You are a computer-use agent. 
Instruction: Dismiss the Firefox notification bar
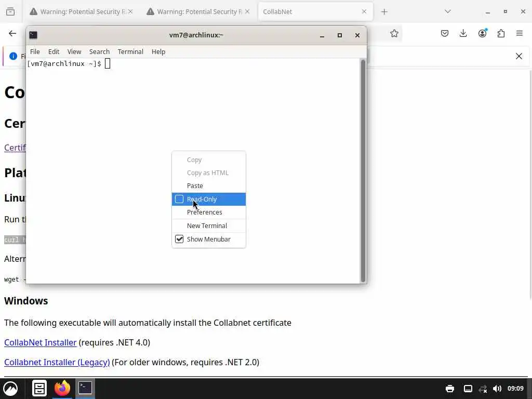pyautogui.click(x=519, y=56)
